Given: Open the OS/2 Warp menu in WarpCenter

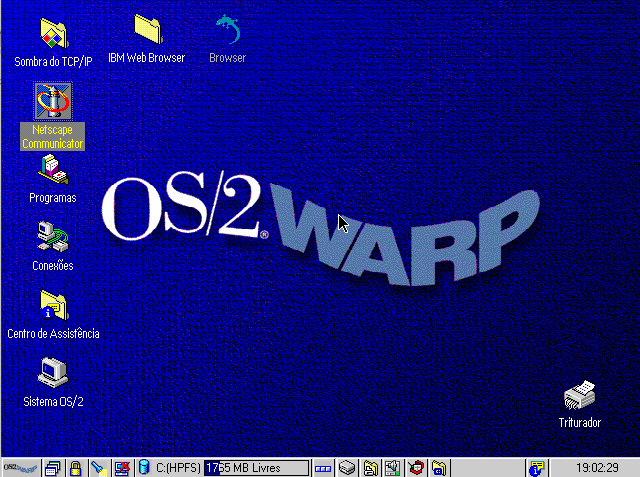Looking at the screenshot, I should coord(20,468).
